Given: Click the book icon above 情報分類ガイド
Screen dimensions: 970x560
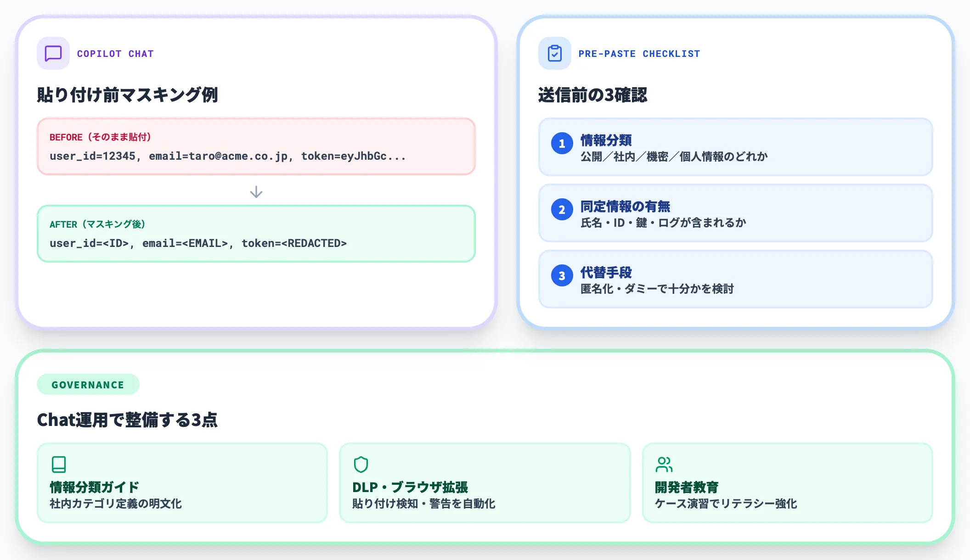Looking at the screenshot, I should tap(59, 465).
